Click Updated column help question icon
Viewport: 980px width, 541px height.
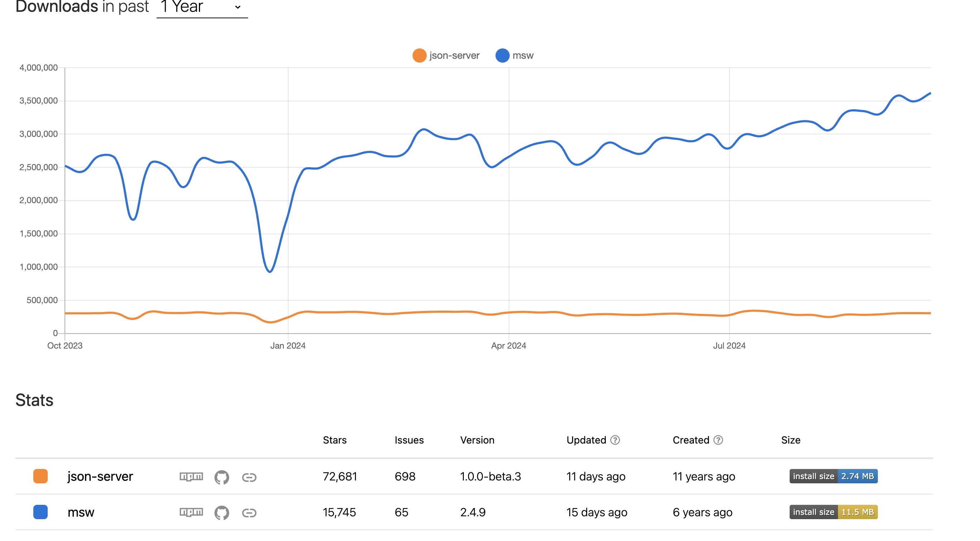click(x=615, y=440)
